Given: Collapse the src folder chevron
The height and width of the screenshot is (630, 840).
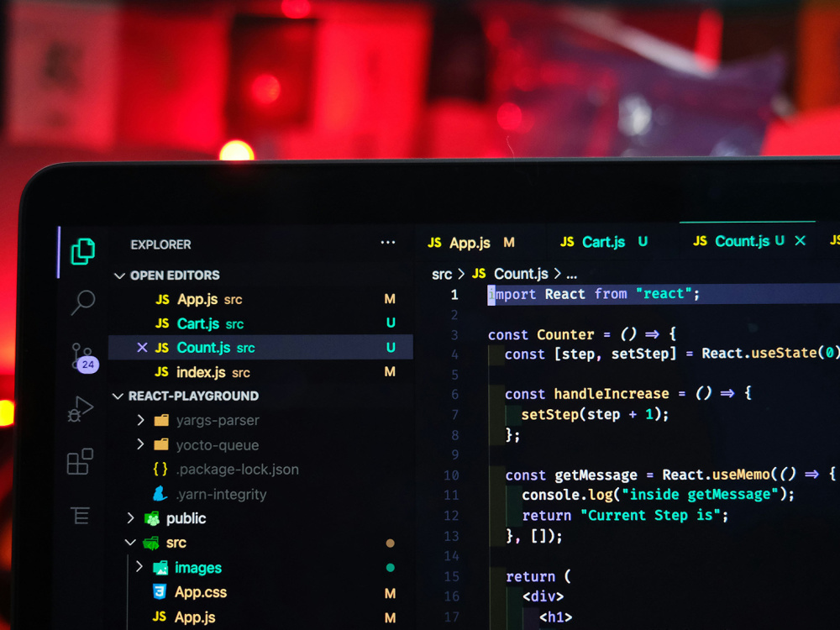Looking at the screenshot, I should 130,543.
